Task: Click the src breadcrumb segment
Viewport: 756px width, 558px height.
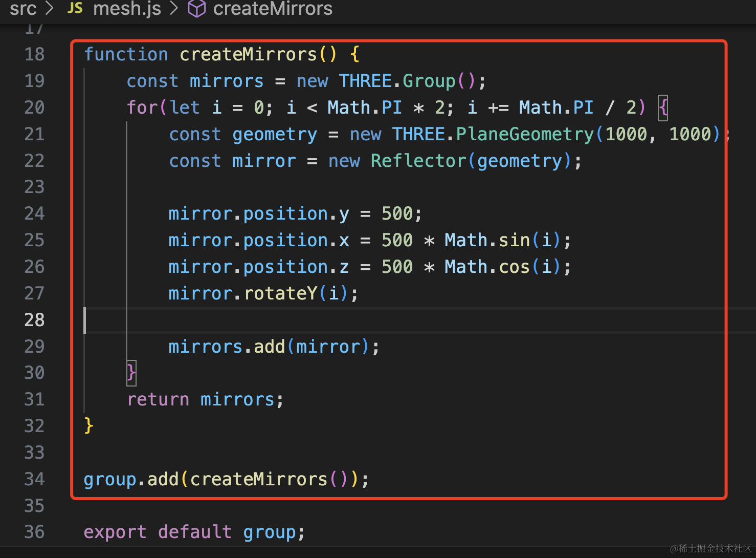Action: (x=23, y=8)
